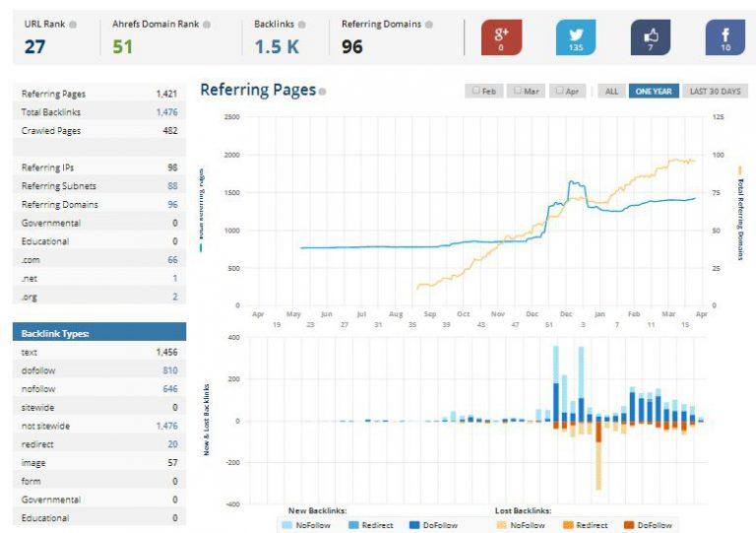Screen dimensions: 756x533
Task: Click the Facebook share count button
Action: (725, 37)
